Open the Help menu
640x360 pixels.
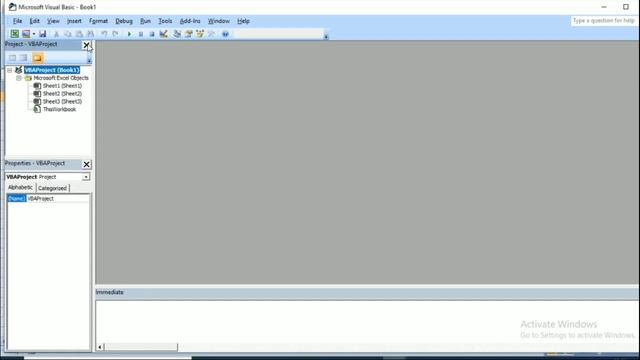pyautogui.click(x=243, y=21)
